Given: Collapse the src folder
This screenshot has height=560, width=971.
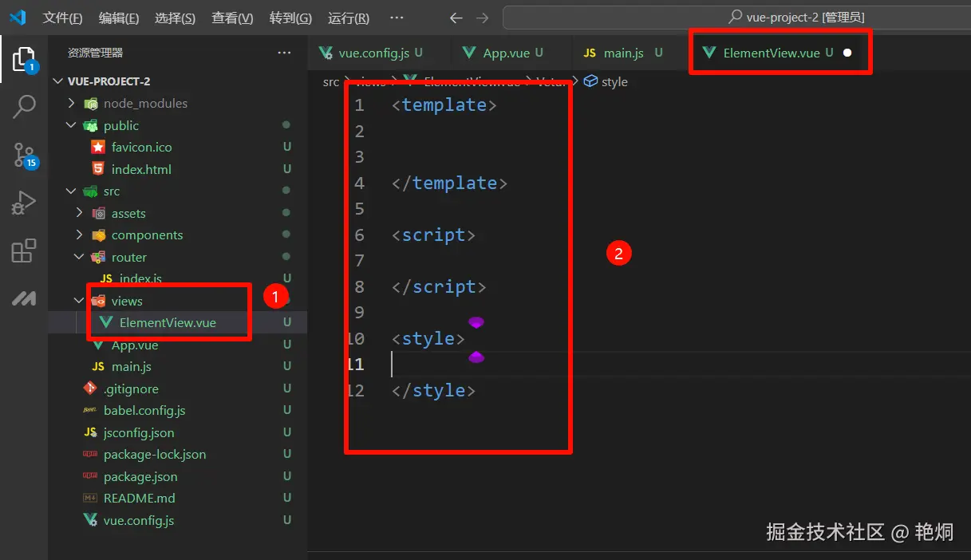Looking at the screenshot, I should (x=111, y=191).
